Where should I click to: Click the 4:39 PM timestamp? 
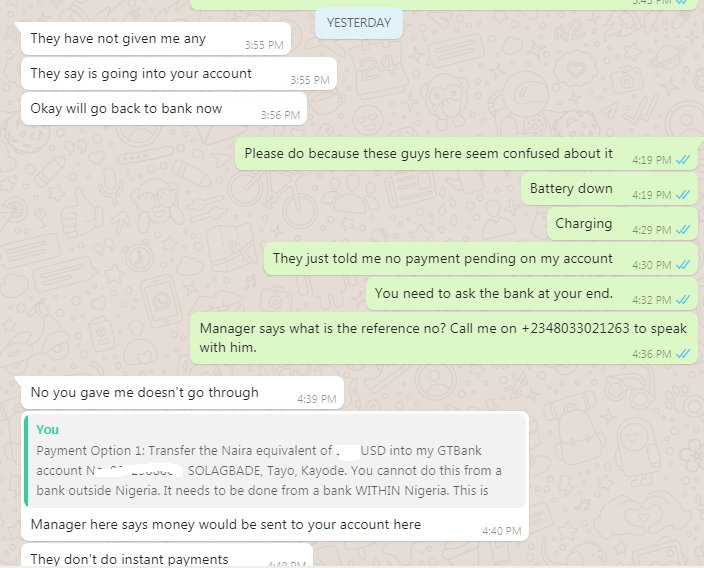coord(317,399)
